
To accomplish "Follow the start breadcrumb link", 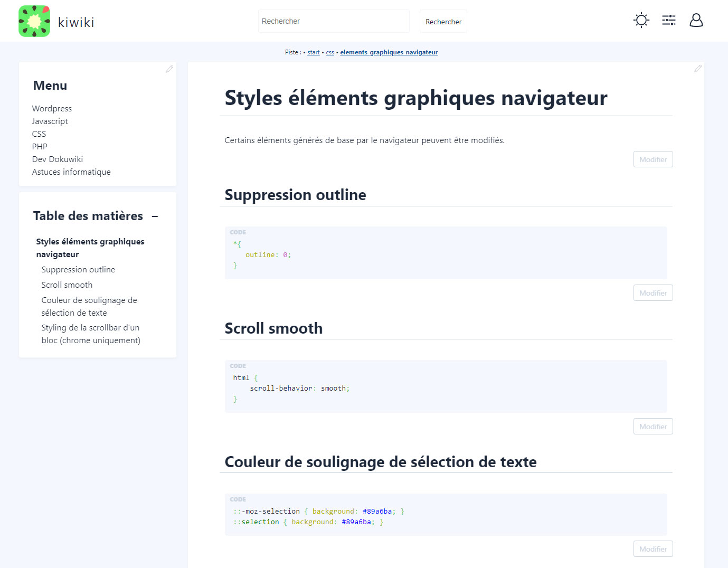I will [x=314, y=52].
